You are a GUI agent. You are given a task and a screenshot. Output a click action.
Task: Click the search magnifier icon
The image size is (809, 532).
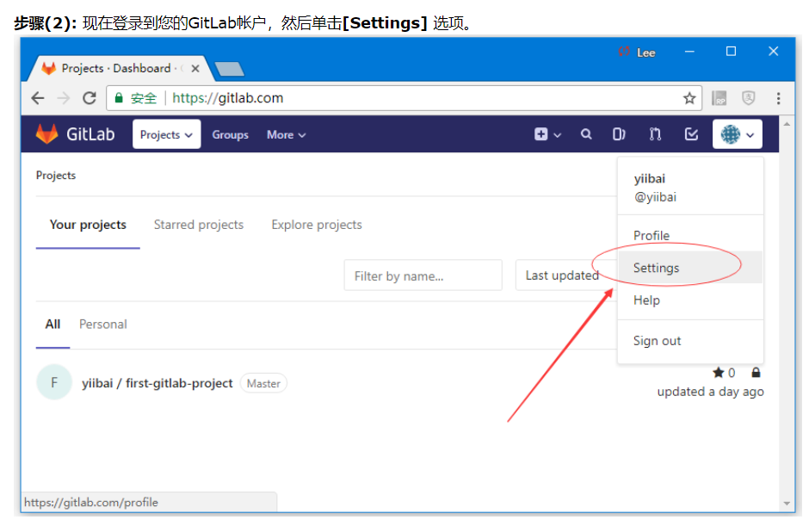tap(586, 134)
